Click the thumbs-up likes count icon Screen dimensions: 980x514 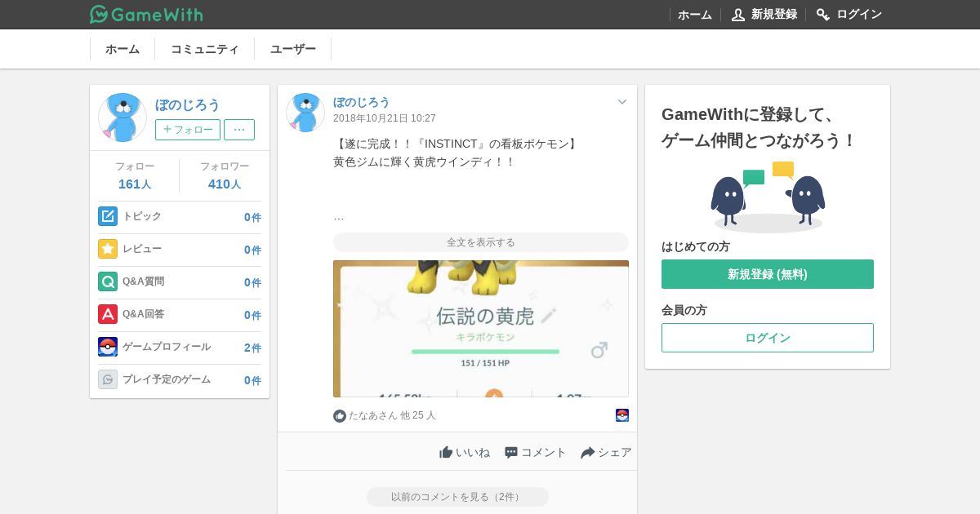click(x=340, y=416)
